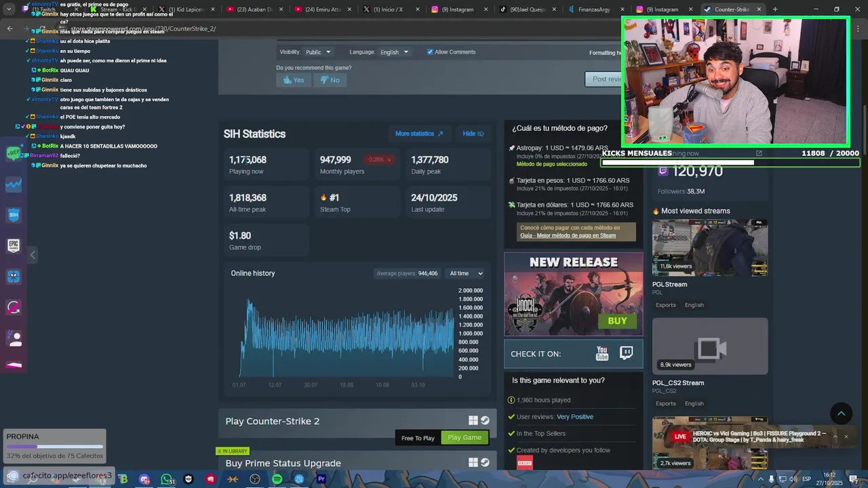This screenshot has width=868, height=488.
Task: Toggle the Allow Comments checkbox
Action: 430,52
